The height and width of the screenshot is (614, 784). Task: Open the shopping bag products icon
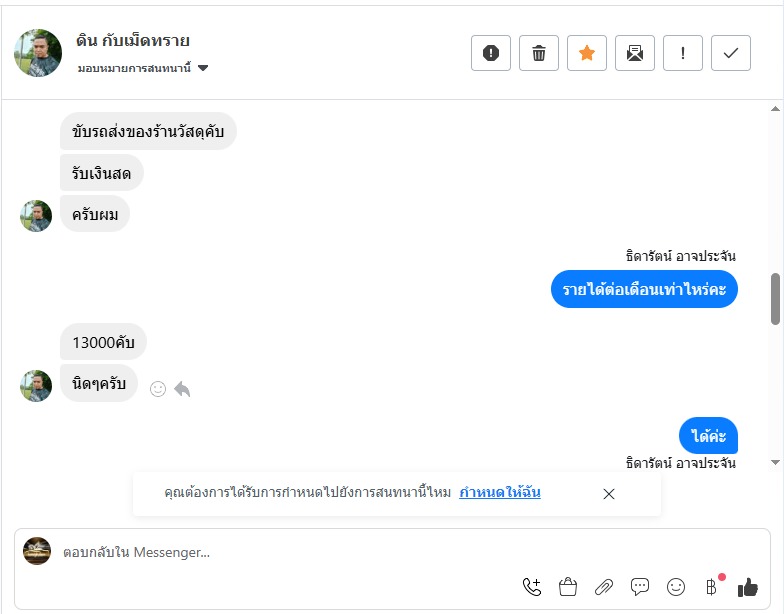(x=568, y=587)
